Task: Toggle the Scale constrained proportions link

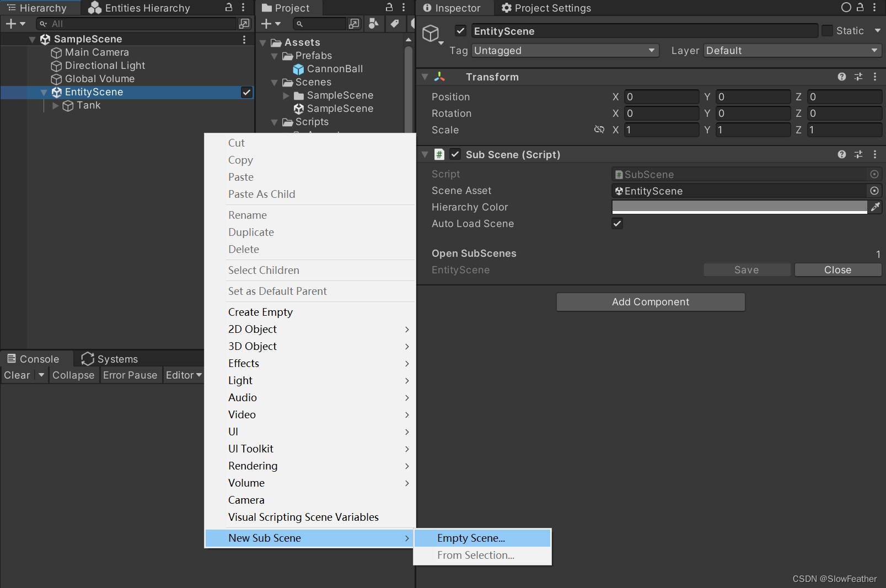Action: (x=599, y=130)
